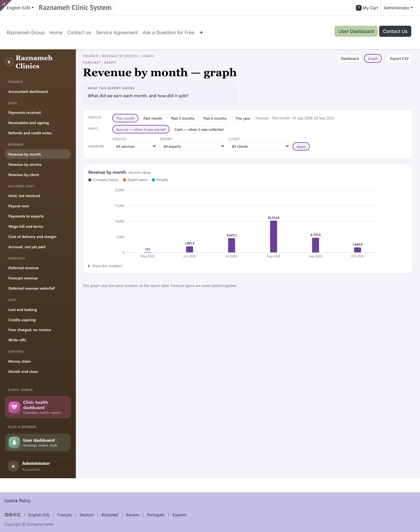
Task: Open Ask a Question for Free link
Action: tap(168, 33)
